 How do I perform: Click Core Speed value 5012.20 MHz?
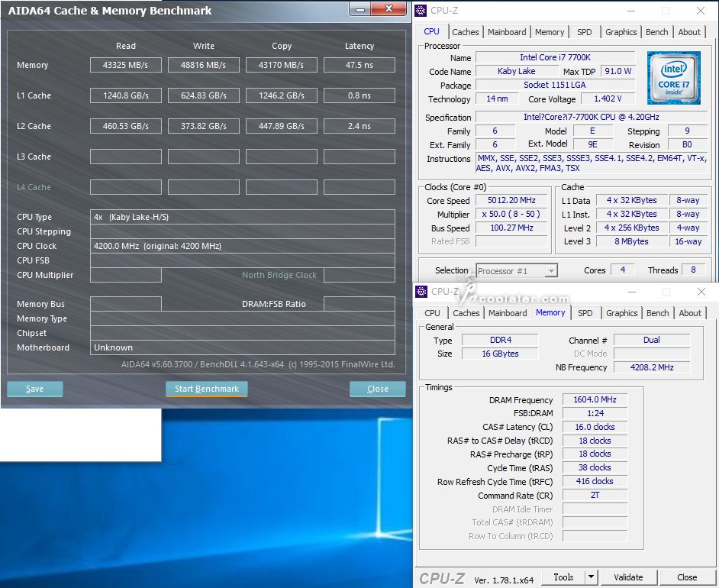511,200
